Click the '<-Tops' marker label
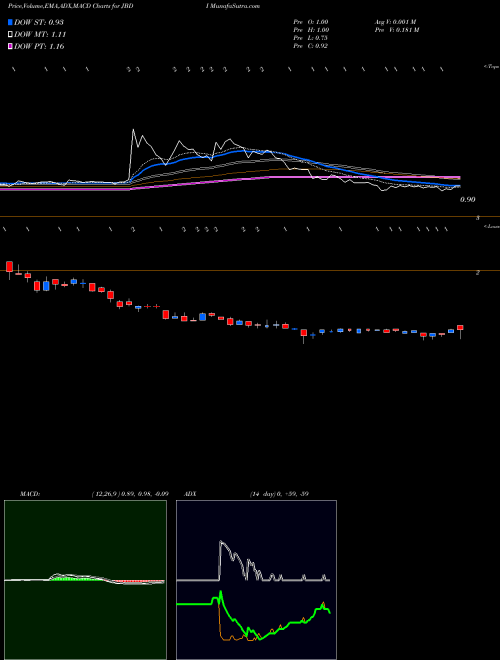Image resolution: width=500 pixels, height=660 pixels. click(491, 67)
